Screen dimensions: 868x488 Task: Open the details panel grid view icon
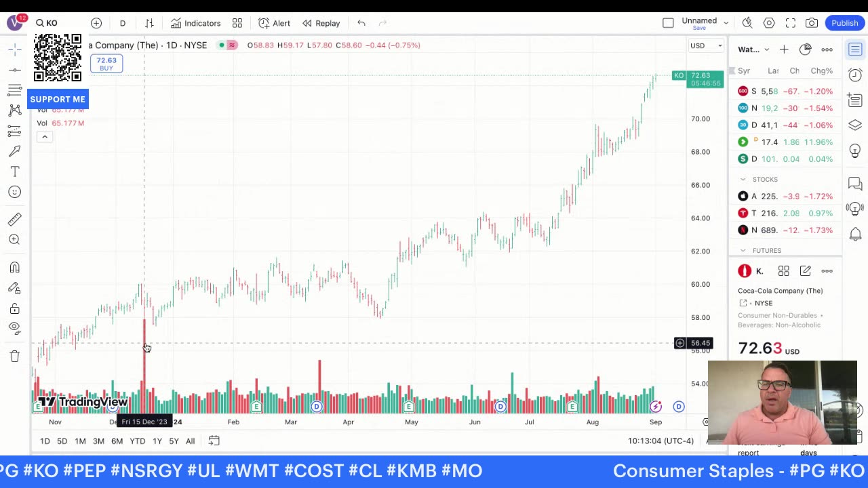tap(784, 271)
